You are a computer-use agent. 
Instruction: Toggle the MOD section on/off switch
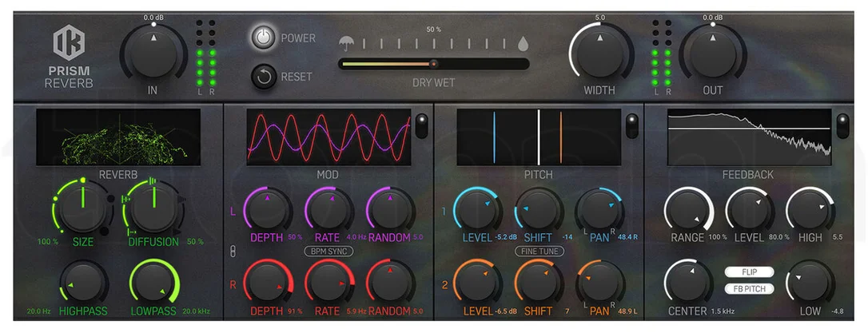click(x=421, y=125)
